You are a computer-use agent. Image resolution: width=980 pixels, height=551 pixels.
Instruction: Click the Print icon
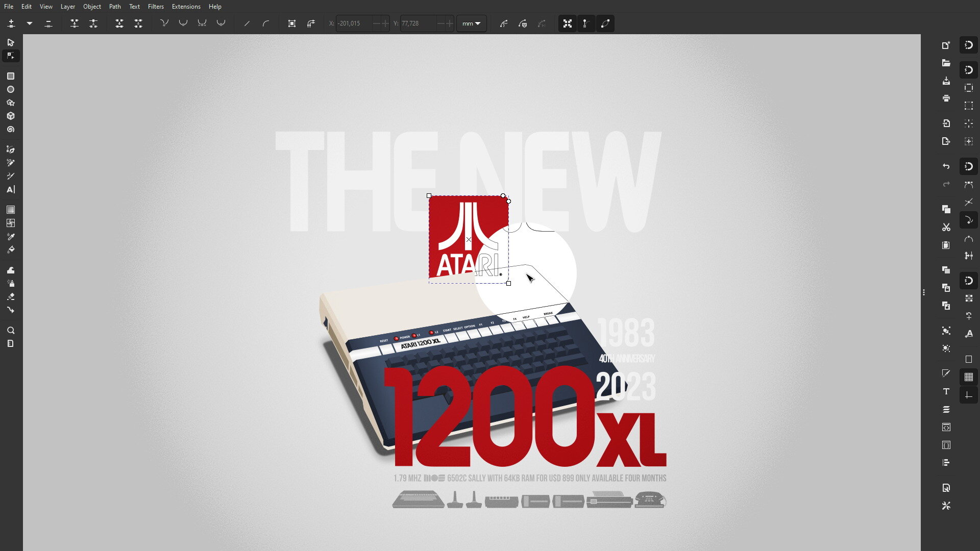tap(946, 98)
